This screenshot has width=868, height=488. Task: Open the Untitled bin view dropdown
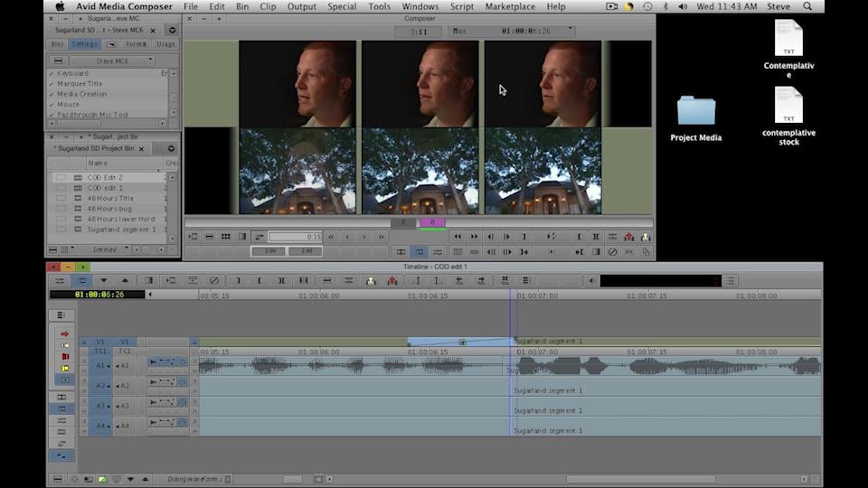pos(109,249)
